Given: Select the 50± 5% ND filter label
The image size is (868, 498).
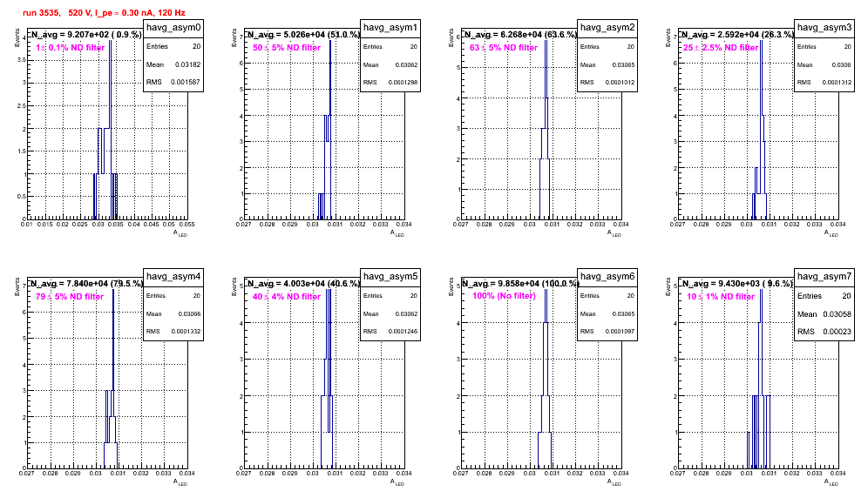Looking at the screenshot, I should (x=287, y=48).
